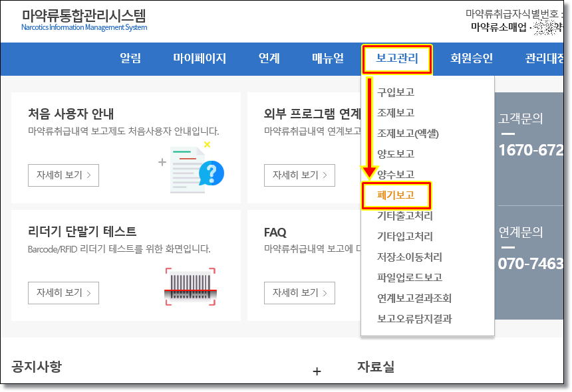
Task: Click the plus icon beside 공지사항
Action: click(317, 371)
